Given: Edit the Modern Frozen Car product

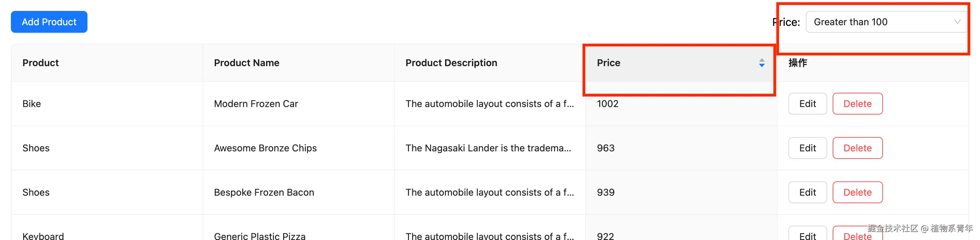Looking at the screenshot, I should tap(807, 104).
